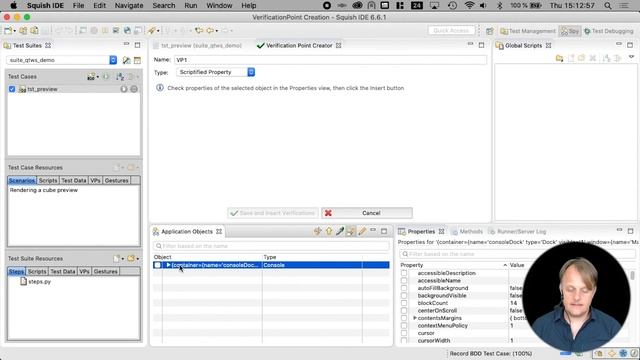The width and height of the screenshot is (640, 360).
Task: Check the autoFillBackground property checkbox
Action: [x=404, y=288]
